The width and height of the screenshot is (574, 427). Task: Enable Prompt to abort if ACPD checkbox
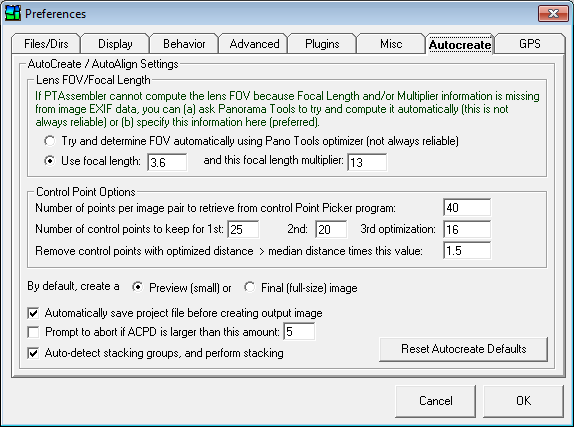[33, 333]
